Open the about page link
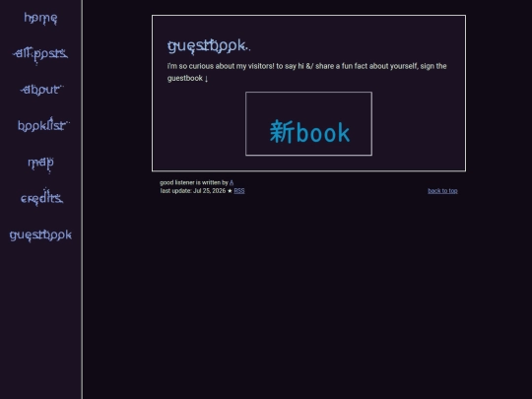The height and width of the screenshot is (399, 532). [41, 90]
